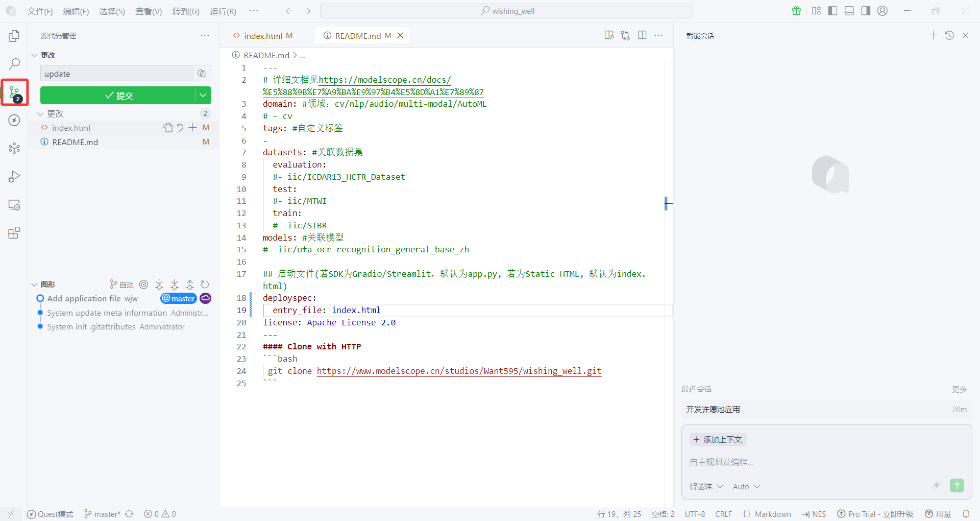Open the Run and Debug view

[x=14, y=177]
